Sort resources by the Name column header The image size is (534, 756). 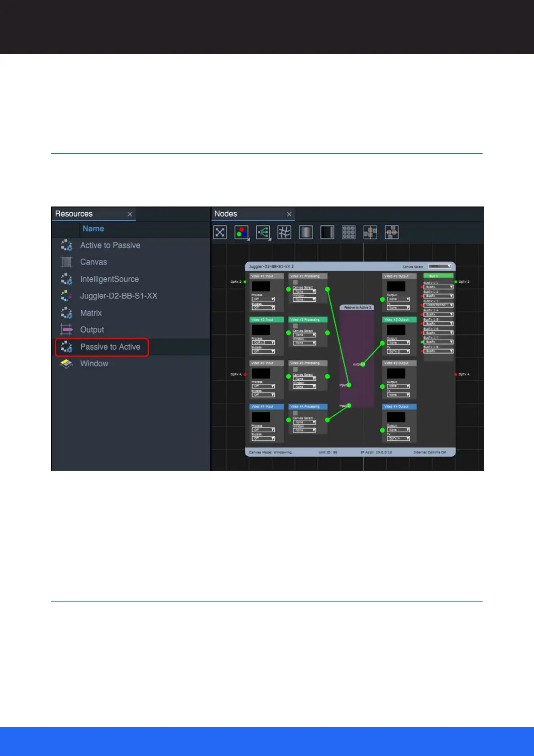(x=93, y=229)
